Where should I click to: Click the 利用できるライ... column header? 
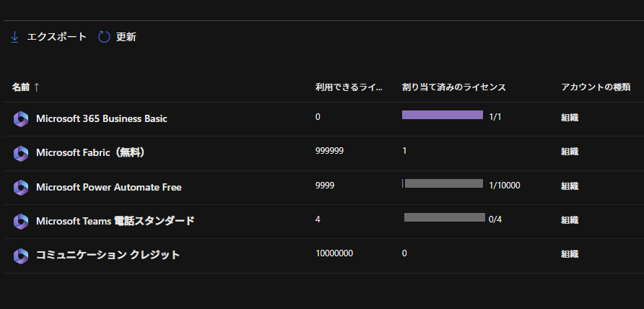[x=349, y=87]
